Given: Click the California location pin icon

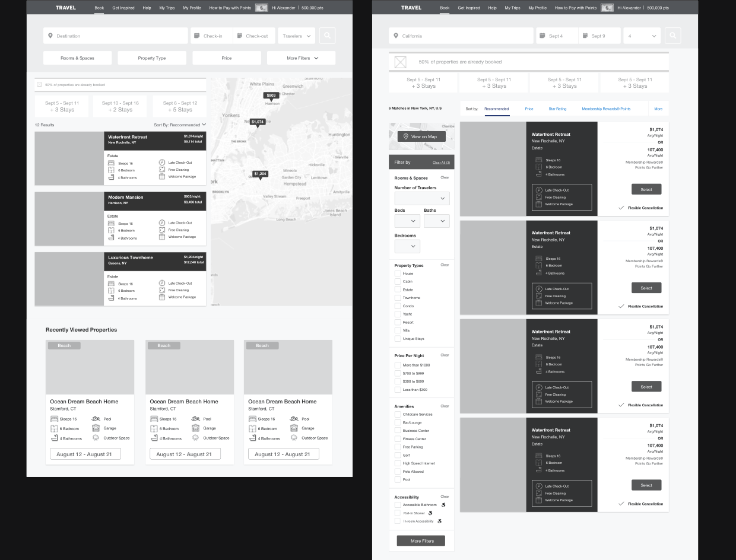Looking at the screenshot, I should [396, 36].
